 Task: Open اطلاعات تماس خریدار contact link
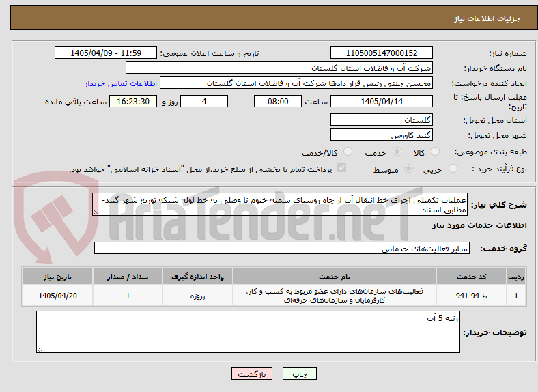pos(121,83)
